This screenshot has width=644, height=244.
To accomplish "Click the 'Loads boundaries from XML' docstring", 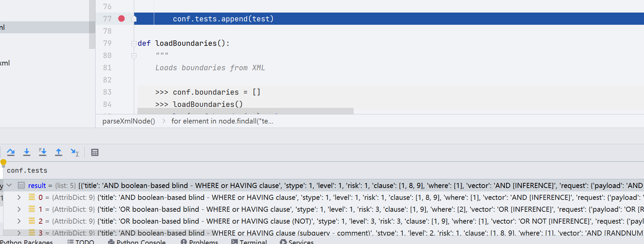I will (x=210, y=68).
